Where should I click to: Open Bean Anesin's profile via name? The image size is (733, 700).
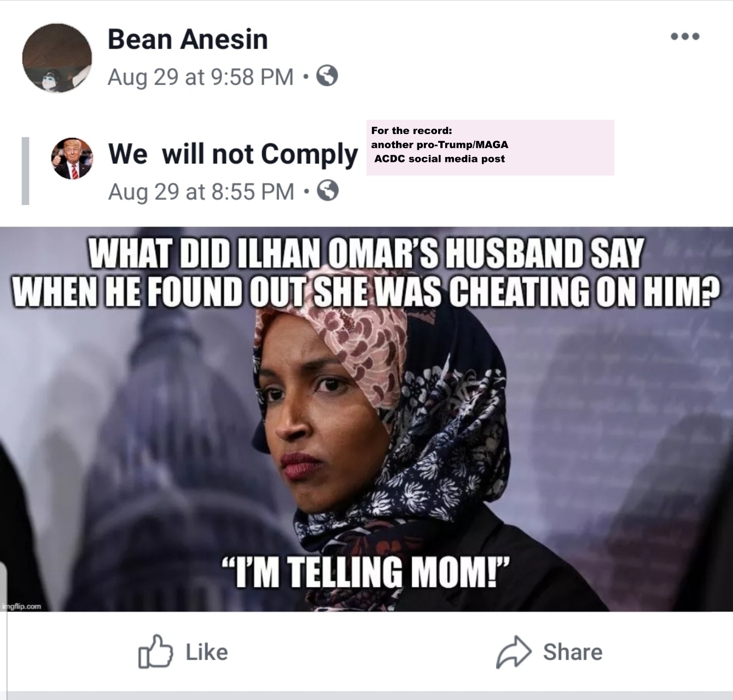(188, 39)
